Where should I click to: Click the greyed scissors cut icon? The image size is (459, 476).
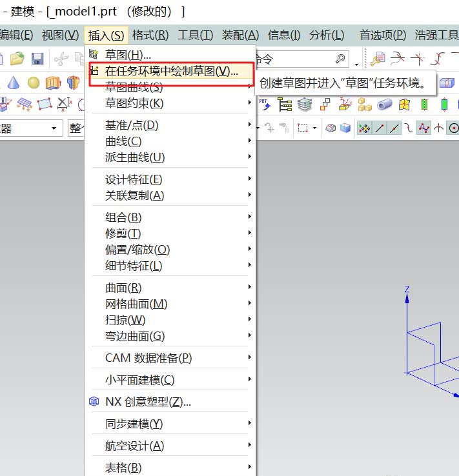(61, 59)
